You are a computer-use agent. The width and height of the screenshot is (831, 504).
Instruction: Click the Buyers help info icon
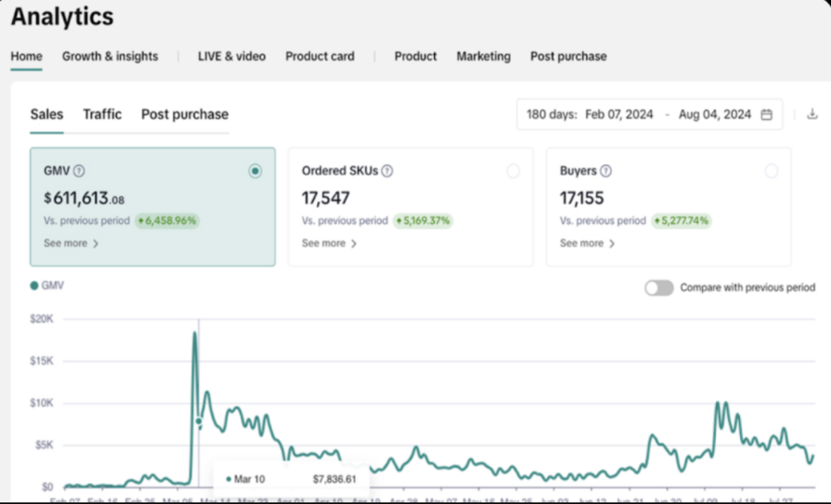pyautogui.click(x=606, y=171)
